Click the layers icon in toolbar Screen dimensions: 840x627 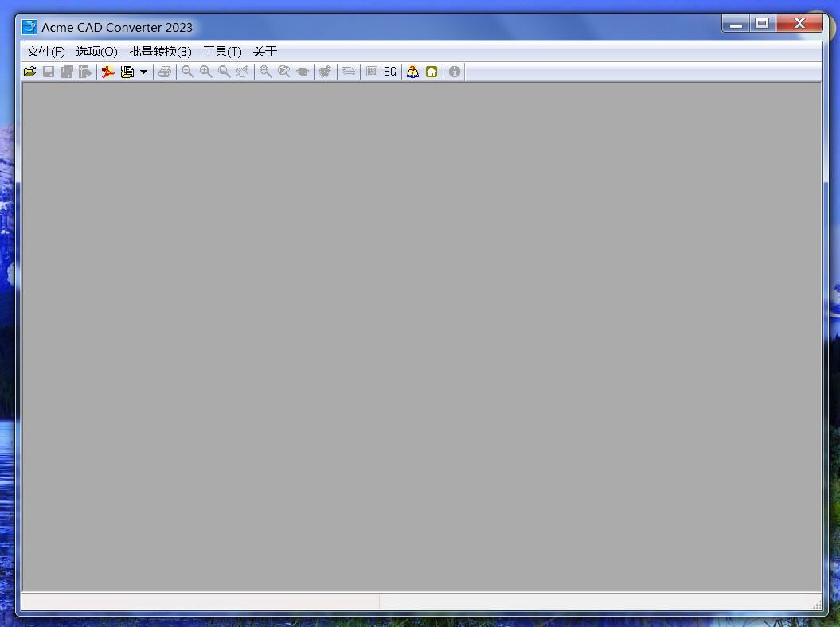pos(349,72)
